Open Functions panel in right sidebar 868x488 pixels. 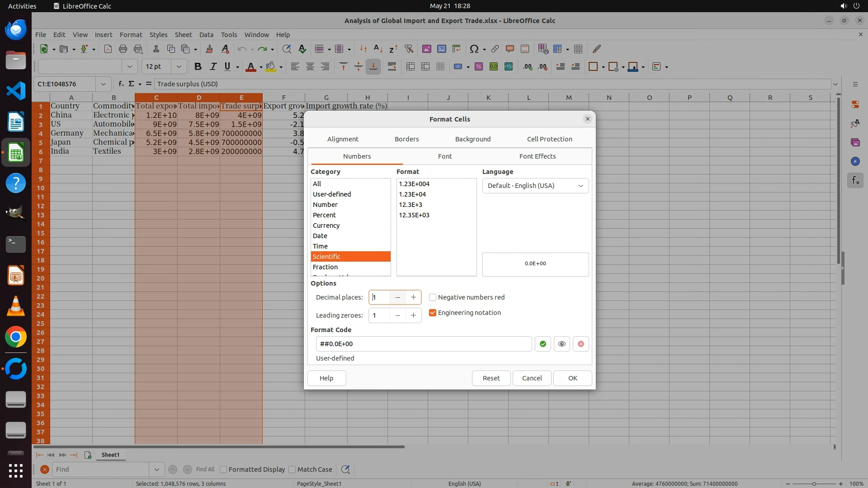click(855, 181)
